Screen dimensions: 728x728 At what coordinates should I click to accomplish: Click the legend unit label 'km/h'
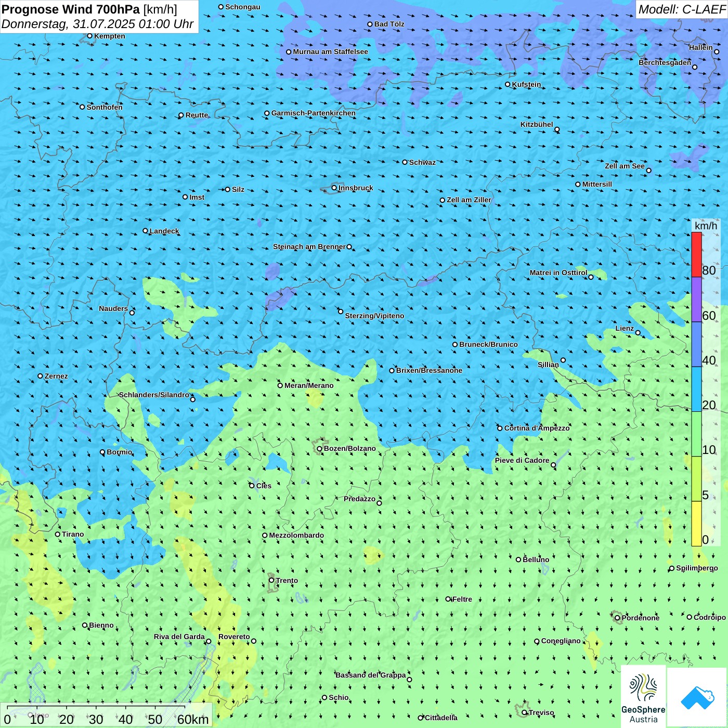[706, 226]
